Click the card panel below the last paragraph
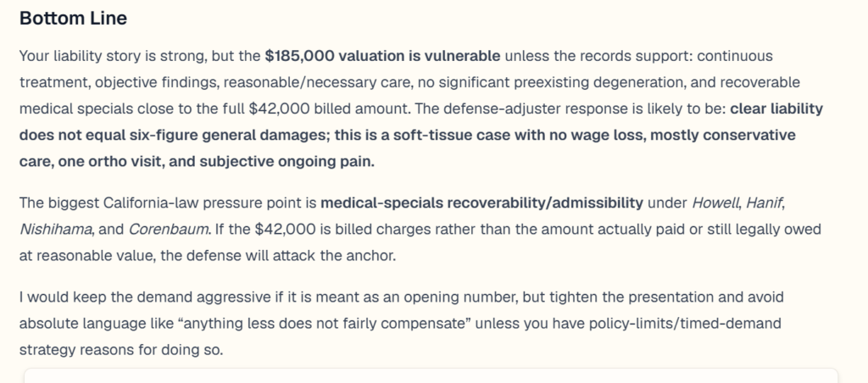 tap(431, 375)
